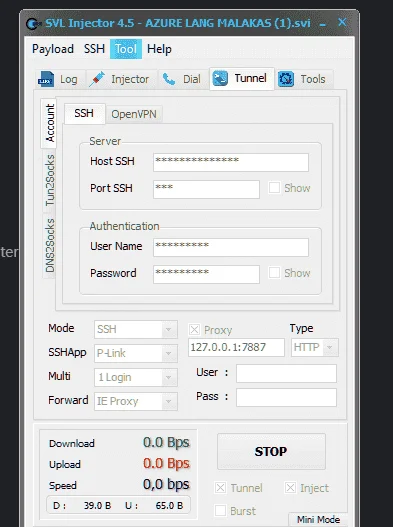The height and width of the screenshot is (527, 393).
Task: Open the SSH menu in menu bar
Action: [x=94, y=49]
